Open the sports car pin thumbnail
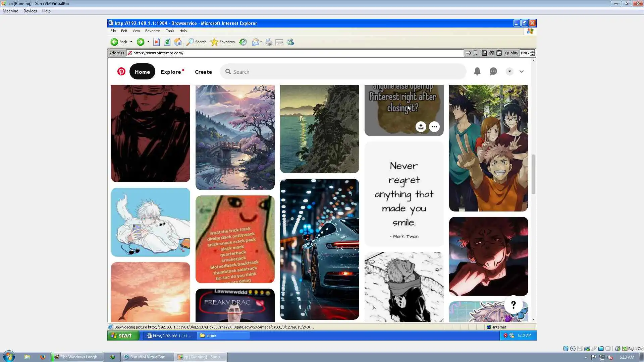644x362 pixels. point(319,249)
